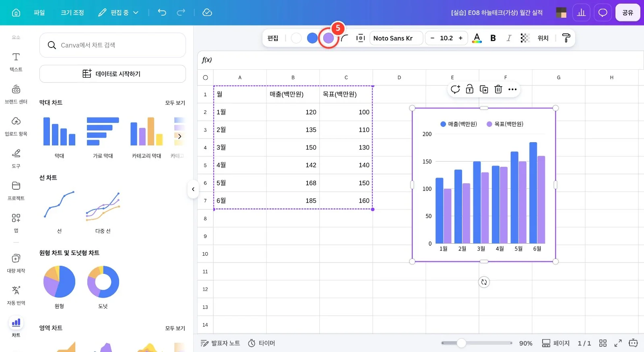The height and width of the screenshot is (352, 644).
Task: Copy style with paint roller icon
Action: pyautogui.click(x=566, y=38)
